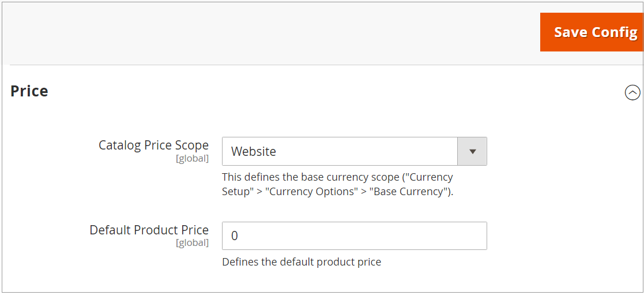Click the blank Price header row between title and chevron
The height and width of the screenshot is (295, 644).
coord(334,92)
